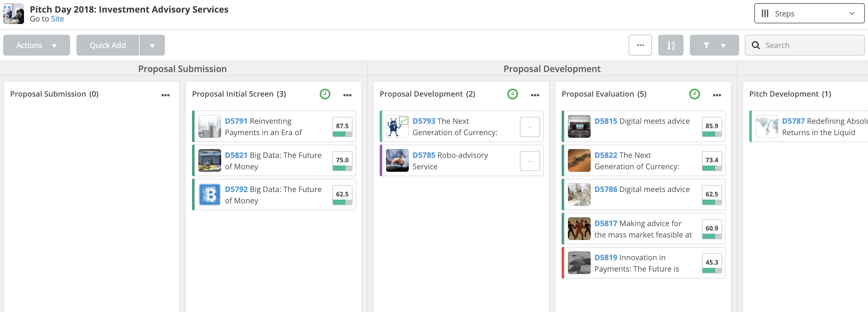This screenshot has height=312, width=868.
Task: Click the Pitch Day site thumbnail image
Action: [14, 14]
